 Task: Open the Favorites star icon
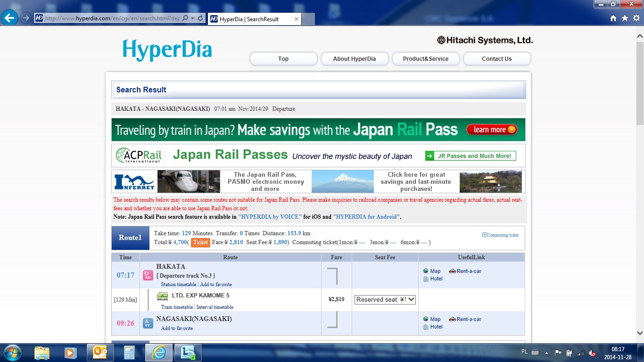(x=625, y=18)
